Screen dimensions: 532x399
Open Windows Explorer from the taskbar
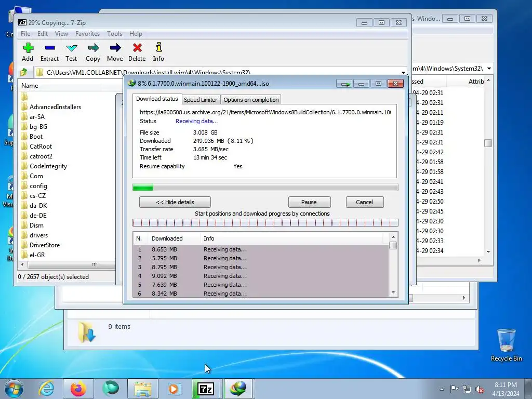click(x=143, y=389)
